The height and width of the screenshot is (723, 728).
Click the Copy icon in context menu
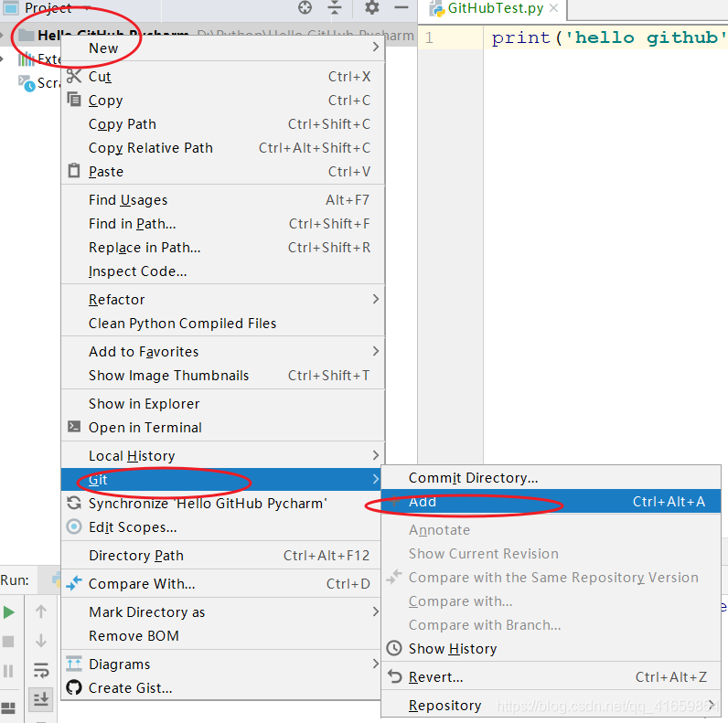(x=74, y=100)
